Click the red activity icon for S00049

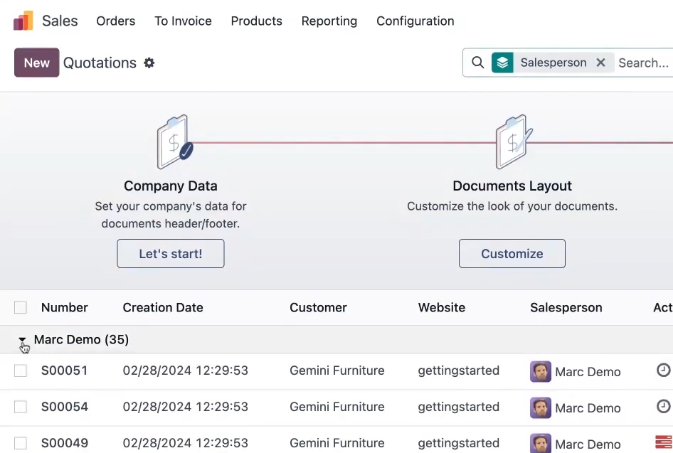point(664,442)
